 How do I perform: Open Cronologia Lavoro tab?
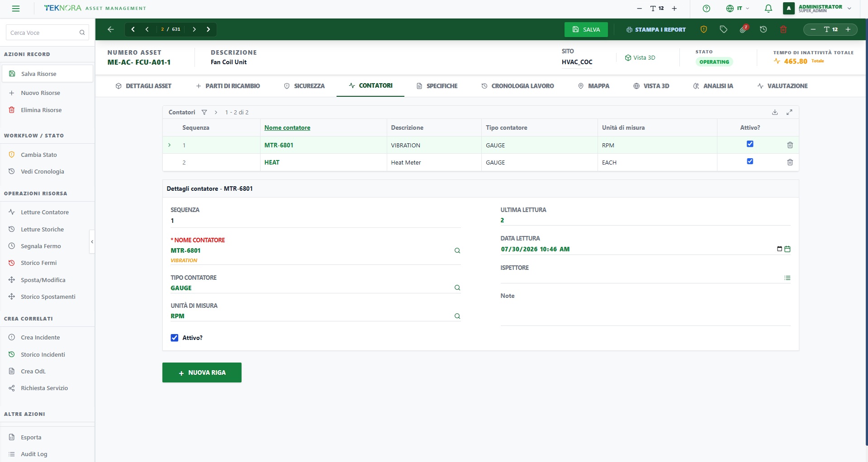[x=517, y=86]
